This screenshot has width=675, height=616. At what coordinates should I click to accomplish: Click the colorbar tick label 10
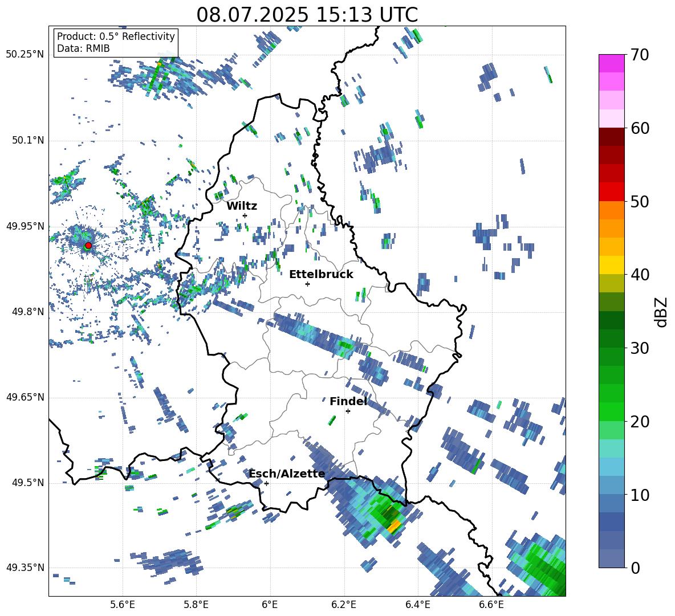pos(640,495)
